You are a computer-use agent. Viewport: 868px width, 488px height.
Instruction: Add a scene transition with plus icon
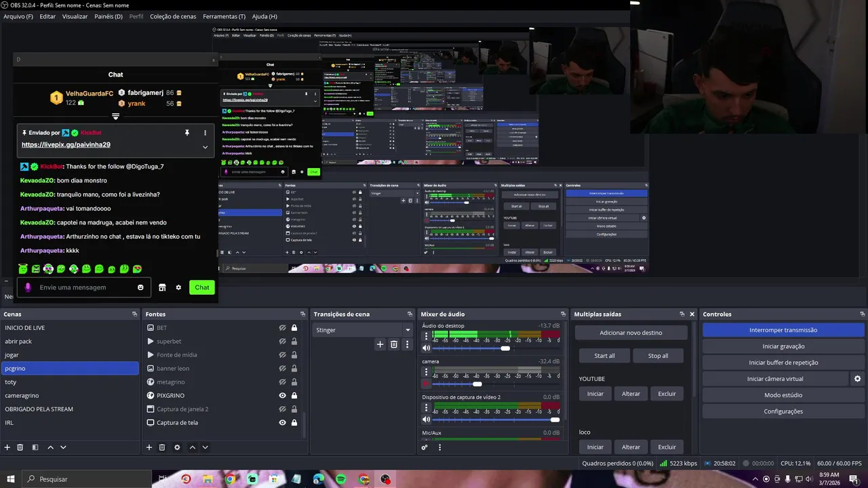click(380, 344)
